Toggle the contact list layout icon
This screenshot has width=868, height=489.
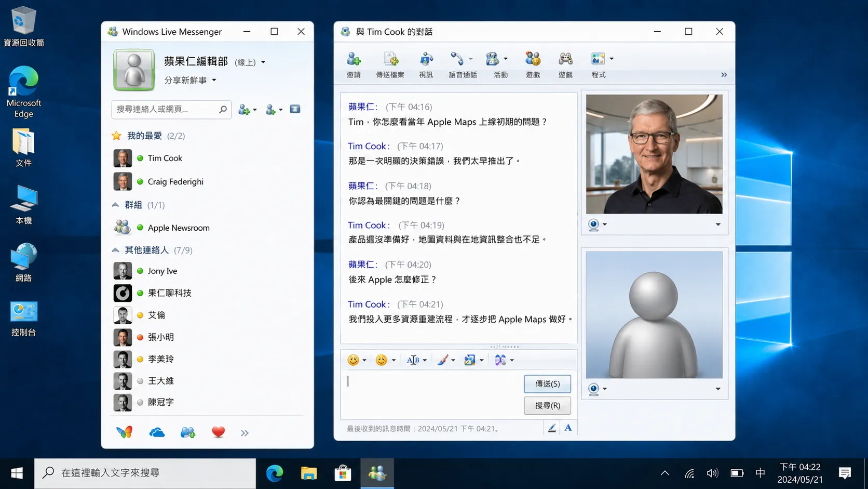tap(295, 109)
